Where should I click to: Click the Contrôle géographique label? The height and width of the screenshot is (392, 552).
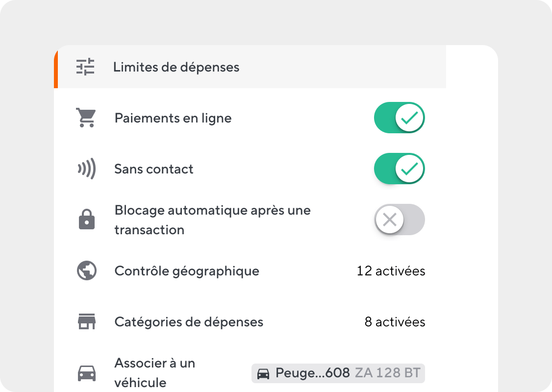point(187,271)
